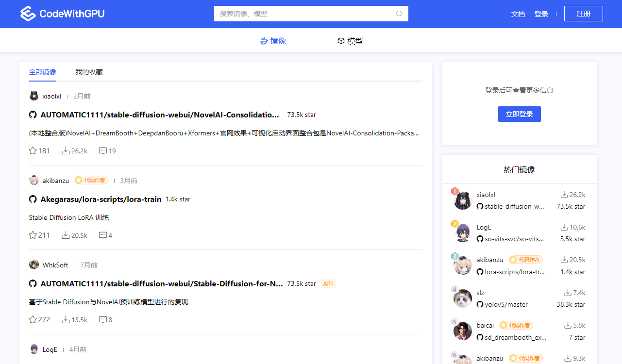Click the download icon showing 26.2k in list

[x=66, y=151]
